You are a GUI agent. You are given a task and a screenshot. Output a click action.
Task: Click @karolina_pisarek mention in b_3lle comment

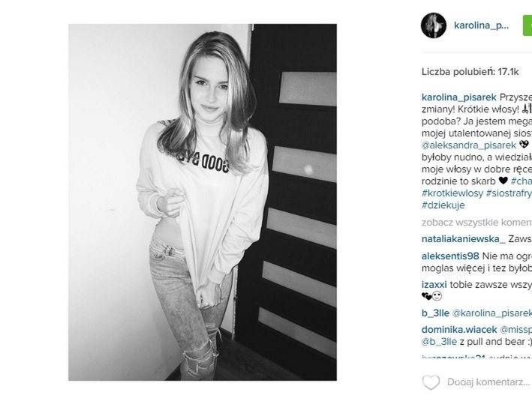coord(492,313)
